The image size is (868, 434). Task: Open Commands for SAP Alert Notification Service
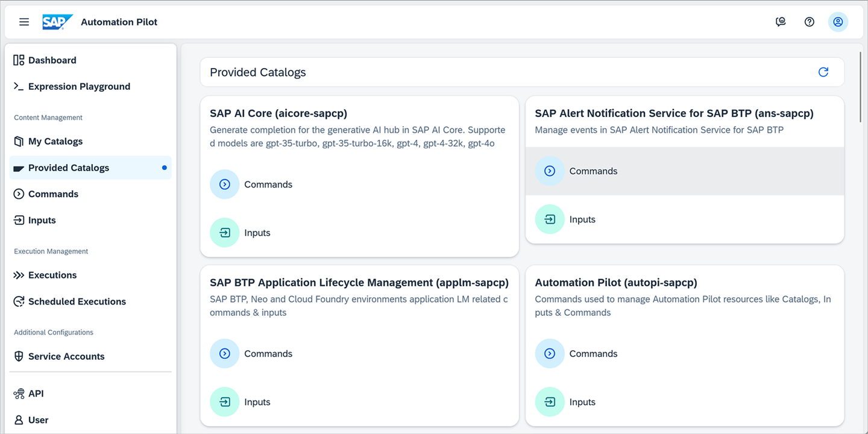[x=685, y=171]
